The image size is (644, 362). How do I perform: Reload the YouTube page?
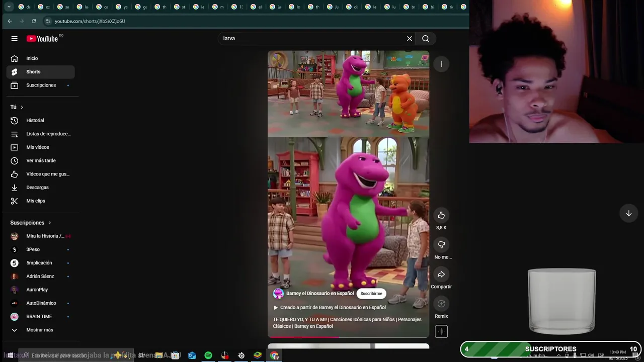click(x=34, y=21)
